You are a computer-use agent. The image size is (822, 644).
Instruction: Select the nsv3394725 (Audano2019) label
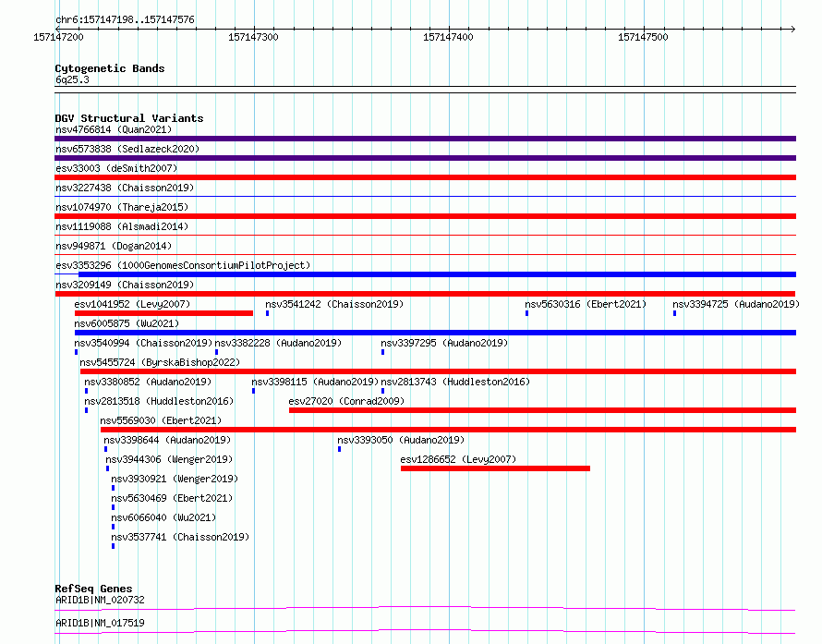(736, 304)
